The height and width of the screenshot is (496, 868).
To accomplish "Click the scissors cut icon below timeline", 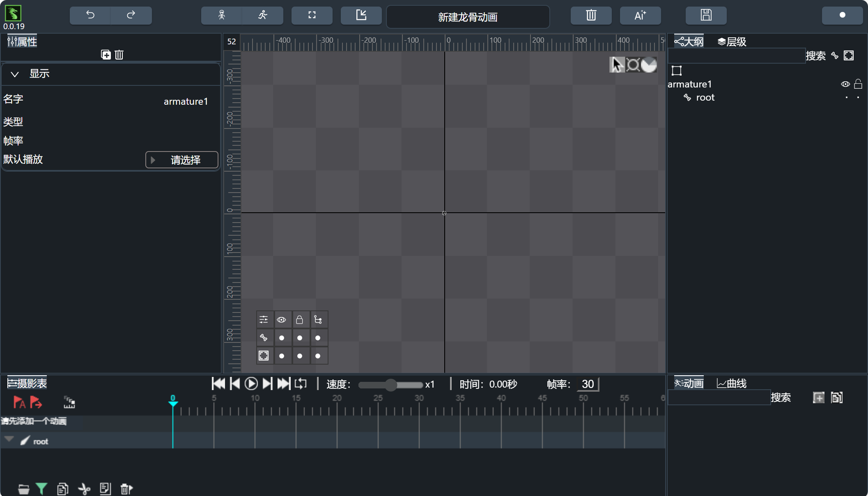I will pyautogui.click(x=84, y=489).
